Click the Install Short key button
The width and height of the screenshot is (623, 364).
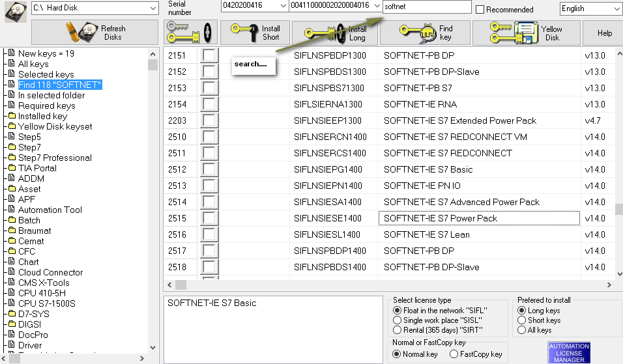[x=255, y=33]
